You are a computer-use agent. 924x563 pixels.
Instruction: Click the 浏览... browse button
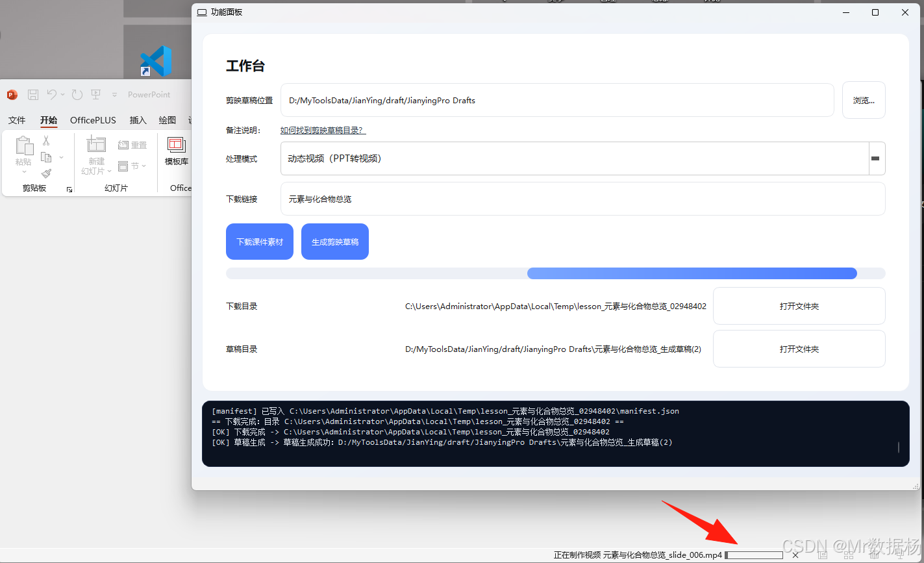[x=864, y=100]
